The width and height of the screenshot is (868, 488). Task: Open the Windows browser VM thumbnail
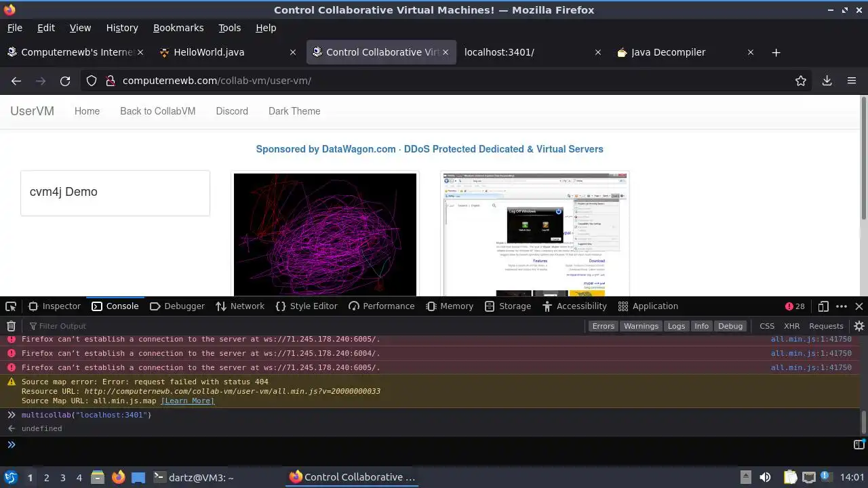[535, 235]
